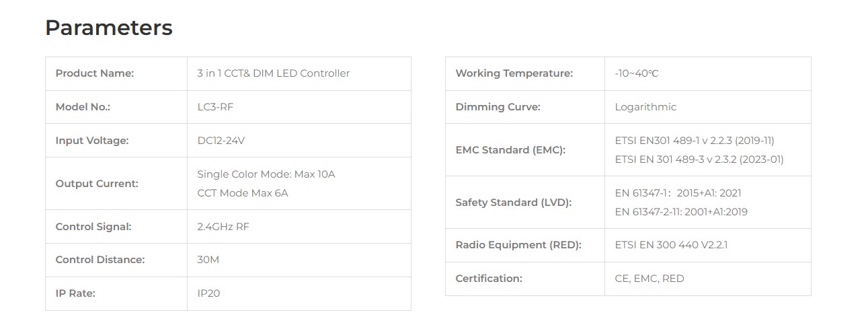
Task: Click the Control Signal label
Action: 93,227
